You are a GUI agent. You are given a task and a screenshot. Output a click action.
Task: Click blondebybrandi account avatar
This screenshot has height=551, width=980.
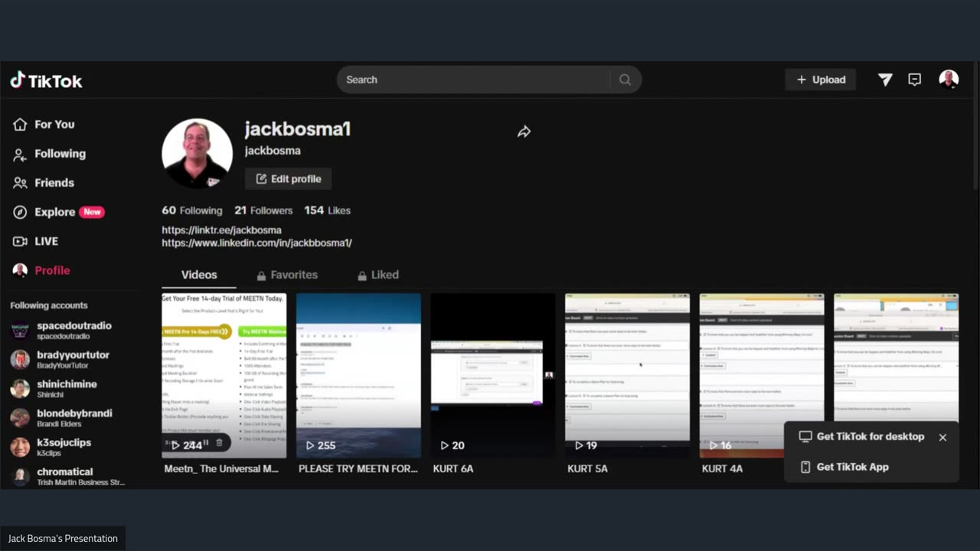tap(20, 418)
